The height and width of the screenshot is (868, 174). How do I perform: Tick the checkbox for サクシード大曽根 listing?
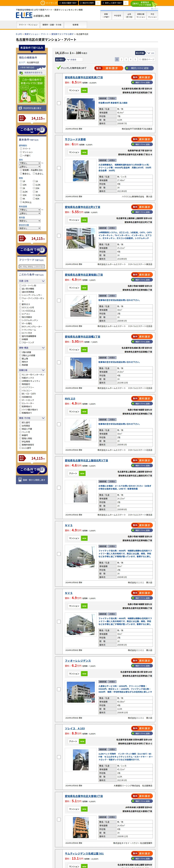(x=59, y=168)
